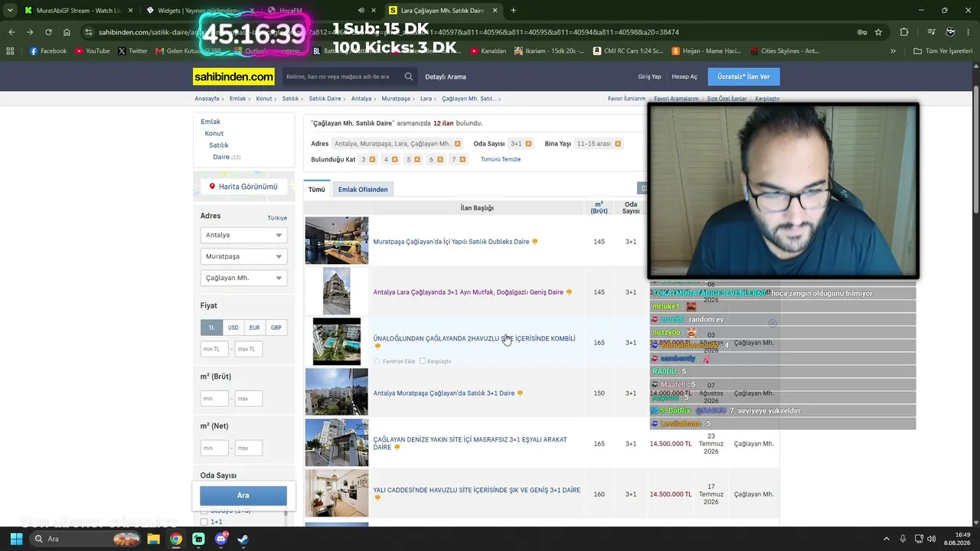Screen dimensions: 980x551
Task: Open Muratpaşa Çağlayan'da Dubleks Daire listing
Action: (451, 242)
